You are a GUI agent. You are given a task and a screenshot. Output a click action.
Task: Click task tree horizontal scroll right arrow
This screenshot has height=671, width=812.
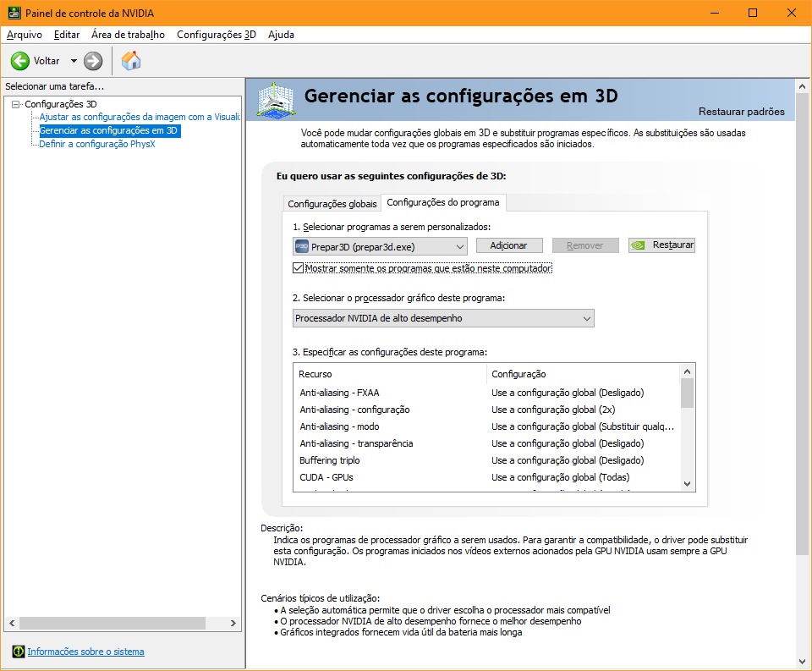pos(233,623)
